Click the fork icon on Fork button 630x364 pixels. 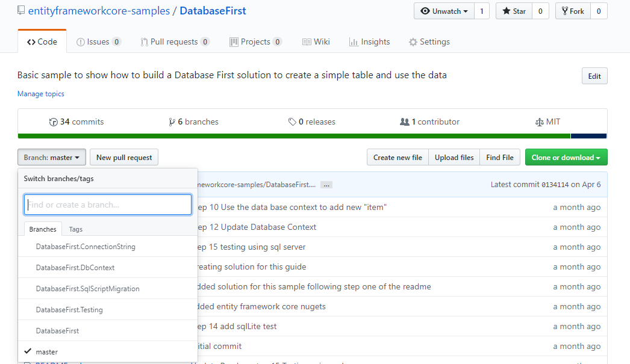pyautogui.click(x=565, y=11)
